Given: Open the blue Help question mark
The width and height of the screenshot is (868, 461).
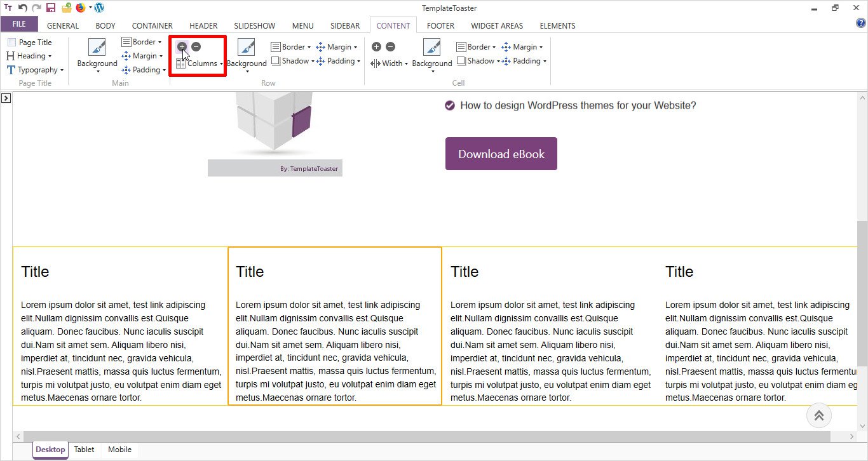Looking at the screenshot, I should [861, 23].
